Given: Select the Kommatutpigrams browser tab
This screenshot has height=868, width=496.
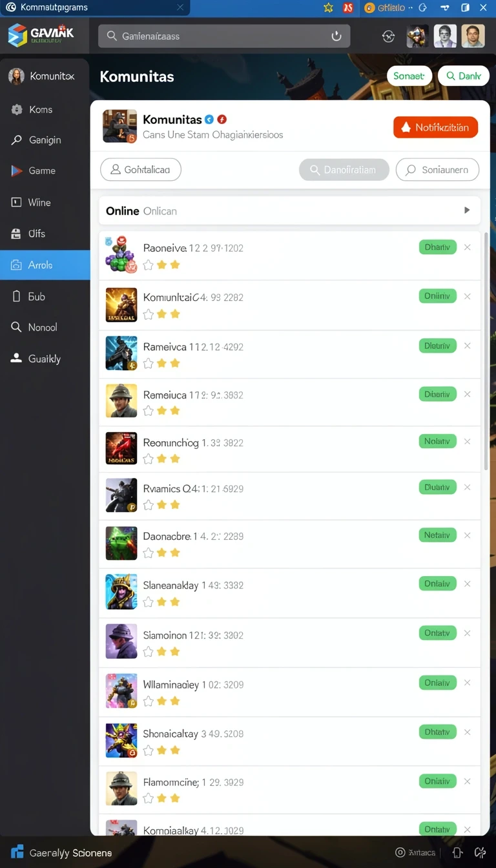Looking at the screenshot, I should pyautogui.click(x=95, y=8).
